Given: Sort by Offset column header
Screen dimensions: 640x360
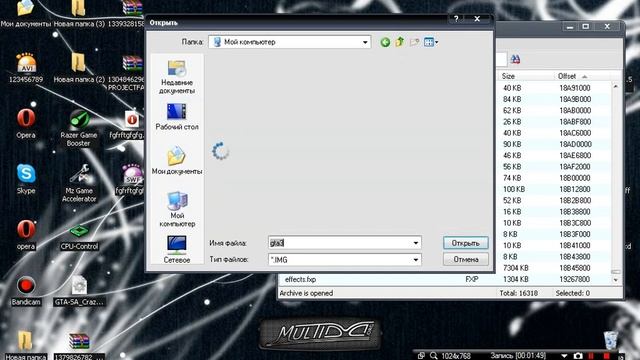Looking at the screenshot, I should [x=567, y=76].
